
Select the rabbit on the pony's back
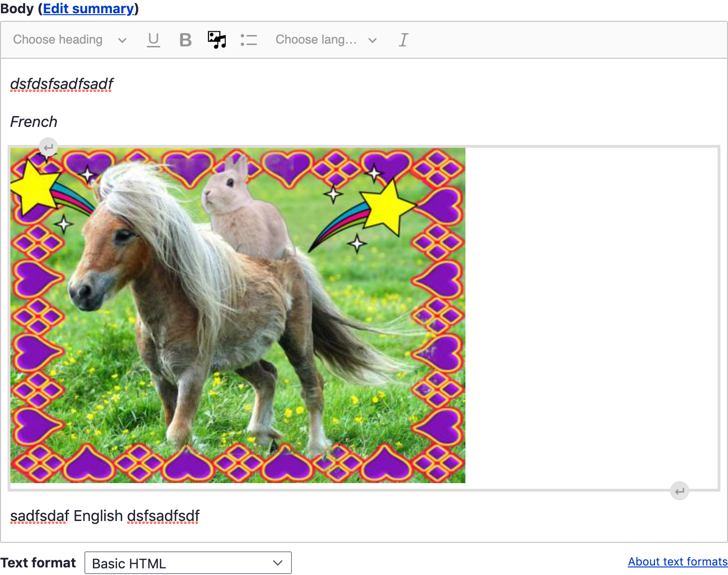click(239, 208)
